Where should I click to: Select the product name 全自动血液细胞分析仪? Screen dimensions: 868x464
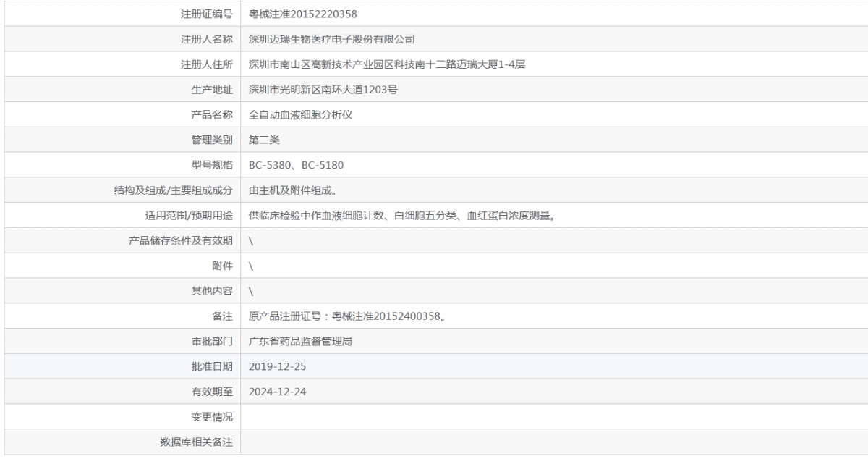click(x=300, y=114)
